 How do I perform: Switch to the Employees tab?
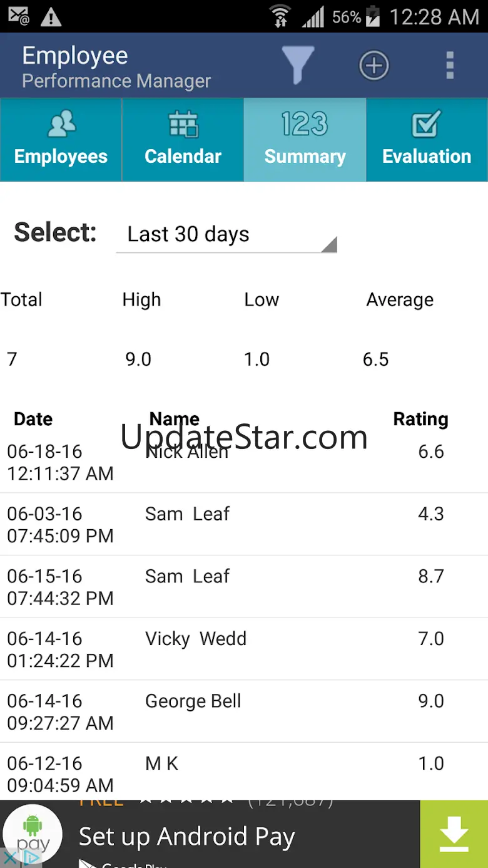click(x=61, y=140)
